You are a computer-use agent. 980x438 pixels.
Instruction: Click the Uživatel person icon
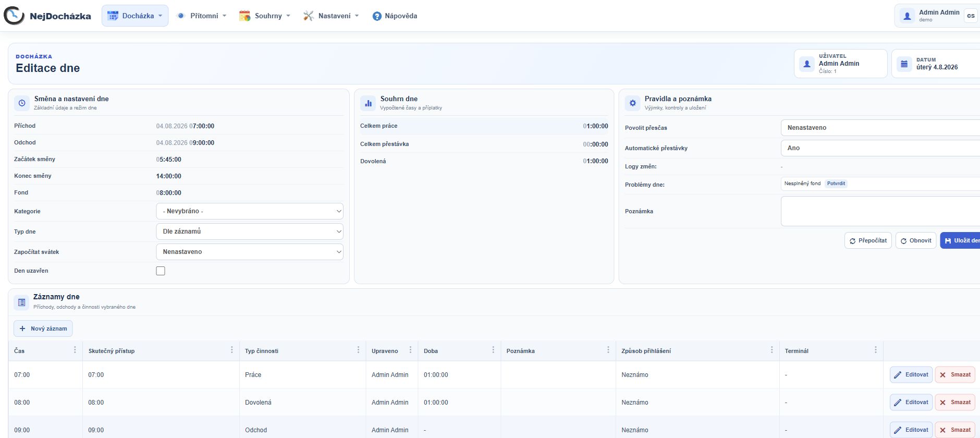pyautogui.click(x=807, y=64)
